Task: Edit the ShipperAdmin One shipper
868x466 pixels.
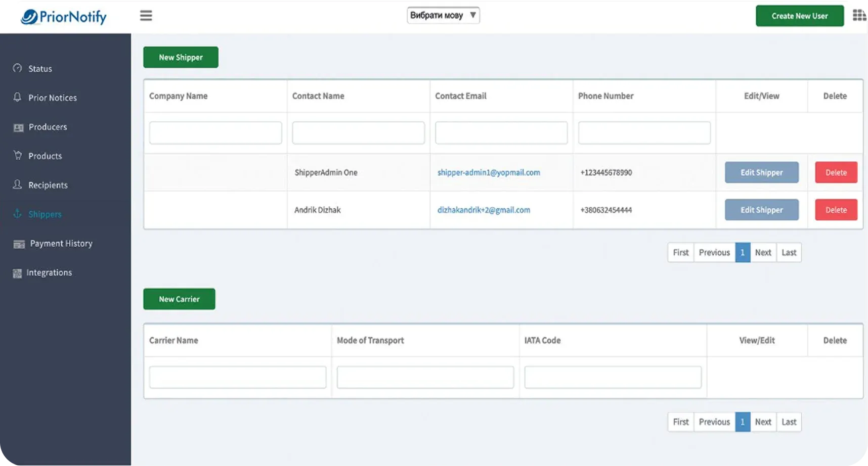Action: tap(761, 172)
